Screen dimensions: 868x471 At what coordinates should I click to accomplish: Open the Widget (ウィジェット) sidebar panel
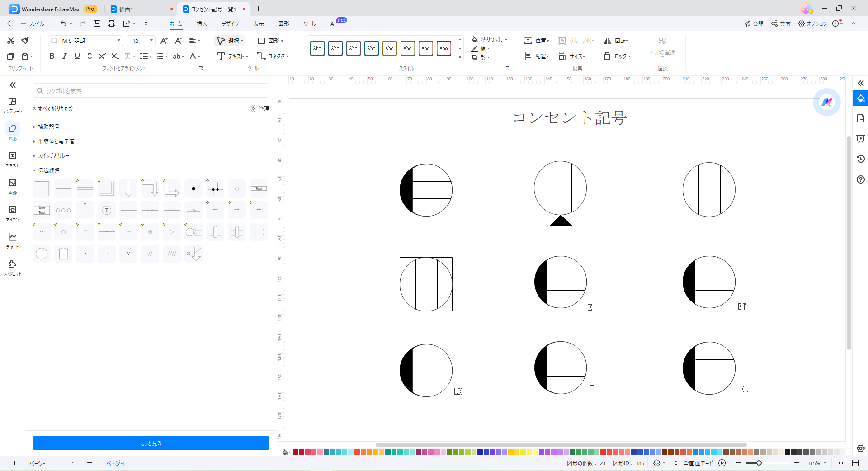pos(12,267)
